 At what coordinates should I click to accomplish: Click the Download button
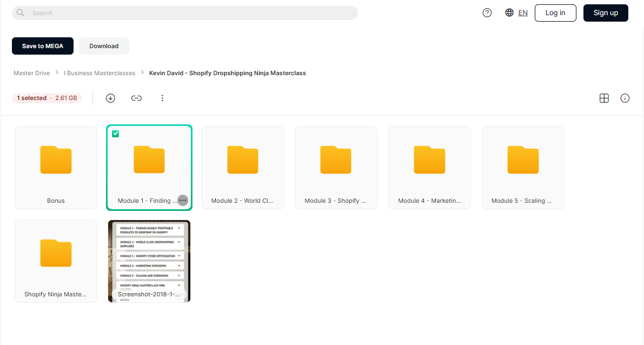(104, 46)
